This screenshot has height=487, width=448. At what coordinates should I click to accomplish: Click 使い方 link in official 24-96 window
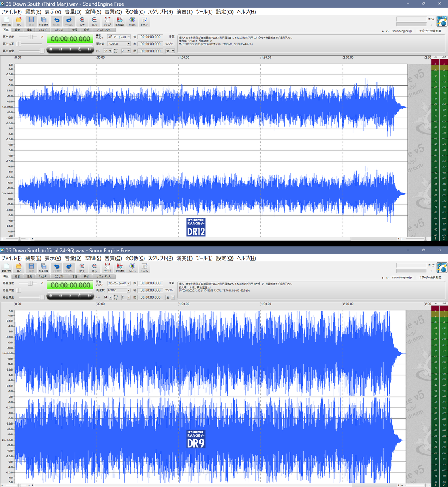[431, 265]
